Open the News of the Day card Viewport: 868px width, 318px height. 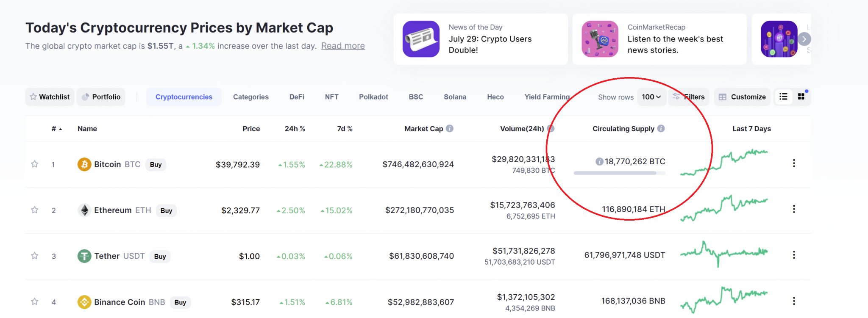(x=481, y=39)
